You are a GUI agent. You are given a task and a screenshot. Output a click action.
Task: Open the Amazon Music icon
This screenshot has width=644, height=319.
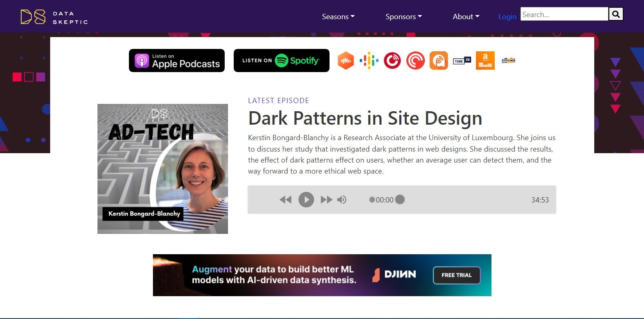(x=485, y=61)
